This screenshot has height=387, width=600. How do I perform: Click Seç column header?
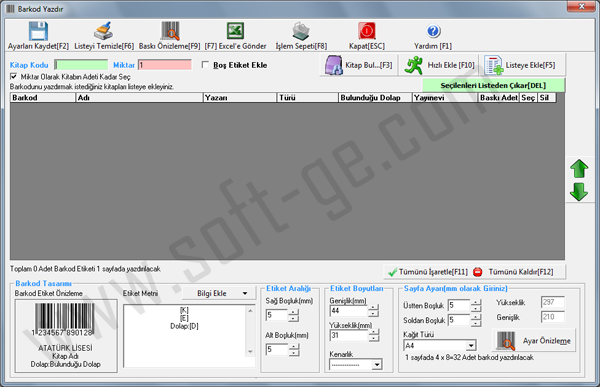[x=528, y=98]
